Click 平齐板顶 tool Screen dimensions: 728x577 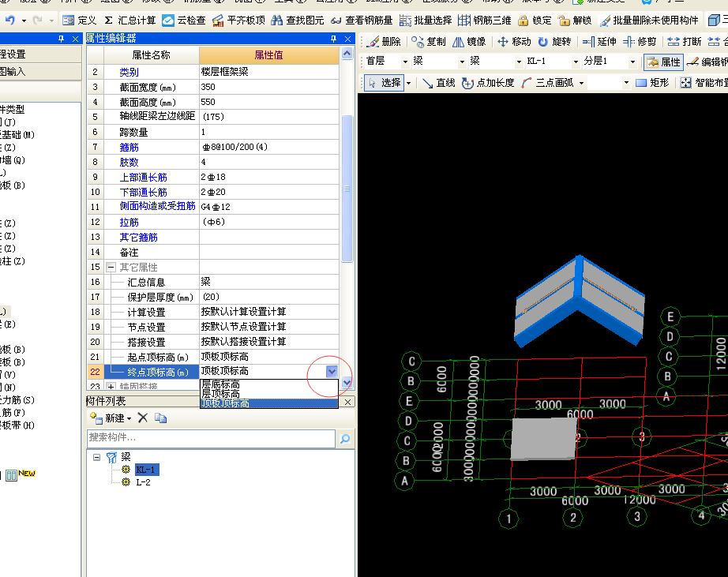(x=238, y=20)
